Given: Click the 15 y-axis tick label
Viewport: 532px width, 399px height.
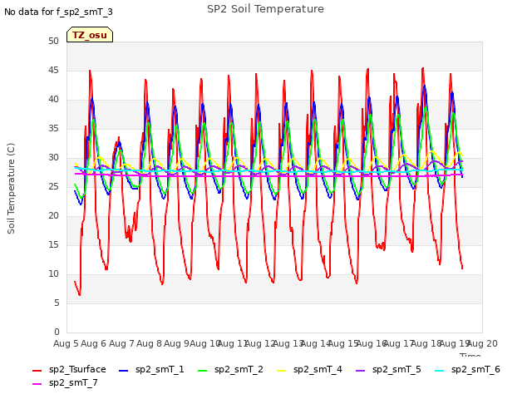Looking at the screenshot, I should click(53, 244).
